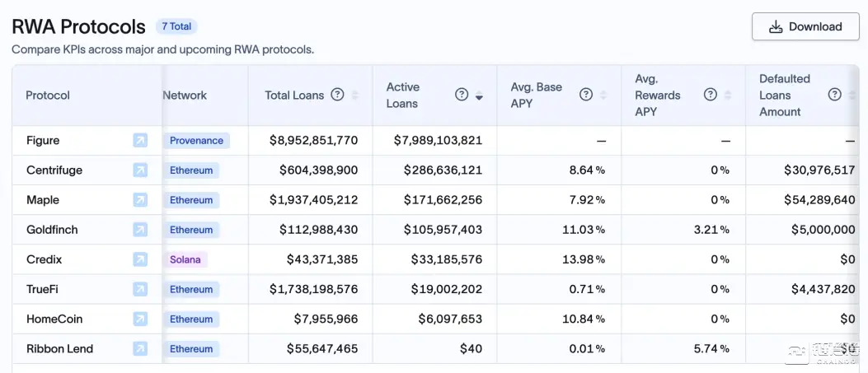Open Ribbon Lend external link icon
The height and width of the screenshot is (373, 868).
coord(140,348)
